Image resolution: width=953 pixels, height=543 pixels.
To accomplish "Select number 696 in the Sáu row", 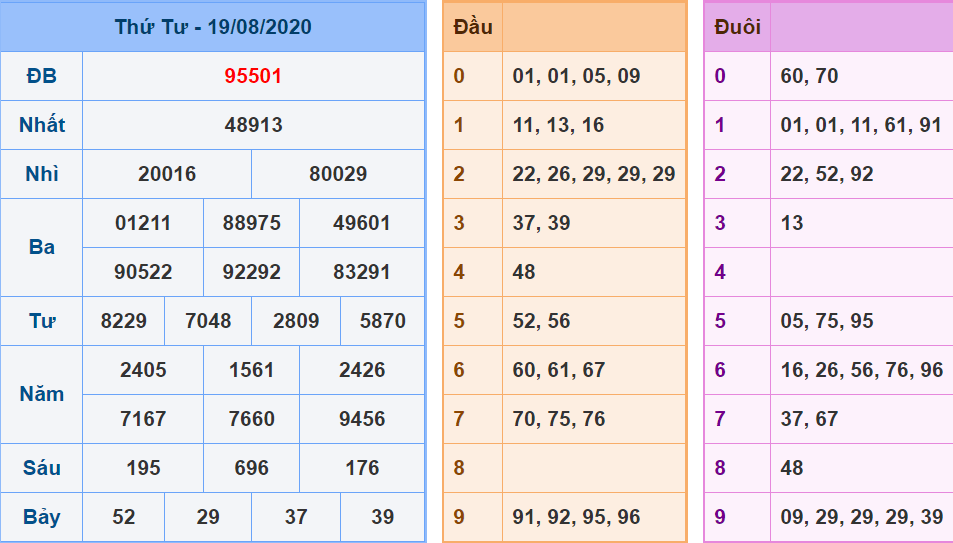I will (x=251, y=468).
